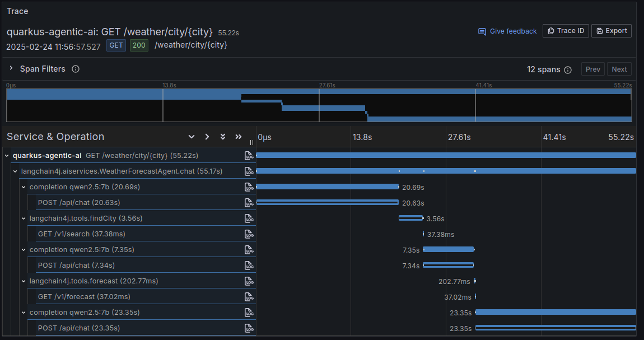Expand all spans with double-down chevron
Viewport: 644px width, 340px height.
(223, 137)
